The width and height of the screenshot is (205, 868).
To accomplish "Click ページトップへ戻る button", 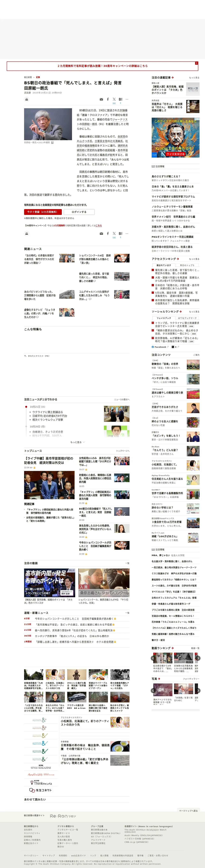I will [x=189, y=811].
